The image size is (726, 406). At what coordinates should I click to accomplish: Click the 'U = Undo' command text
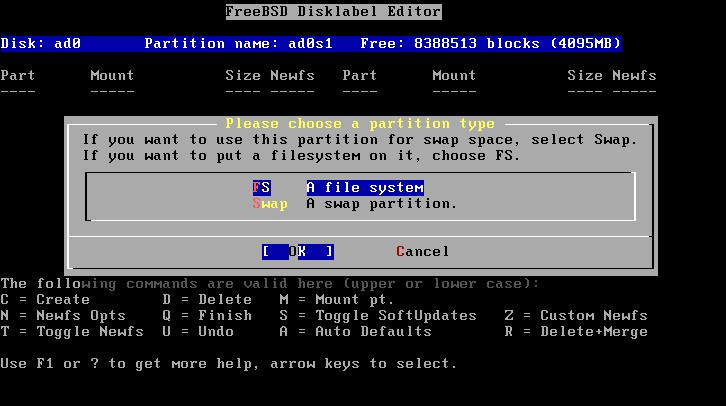198,332
